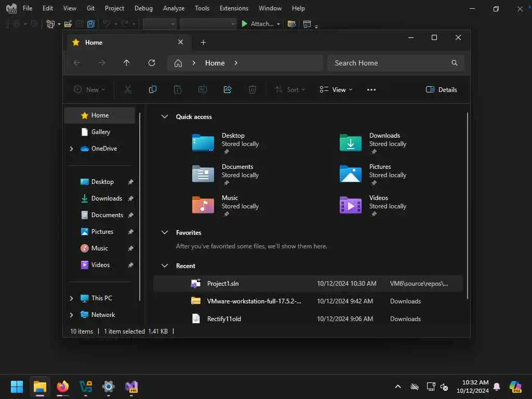Viewport: 532px width, 399px height.
Task: Click the Copy icon in Explorer toolbar
Action: pos(153,89)
